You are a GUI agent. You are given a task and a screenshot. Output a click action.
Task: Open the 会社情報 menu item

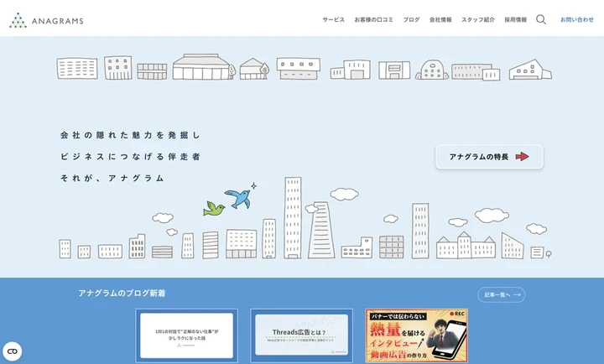(x=440, y=19)
